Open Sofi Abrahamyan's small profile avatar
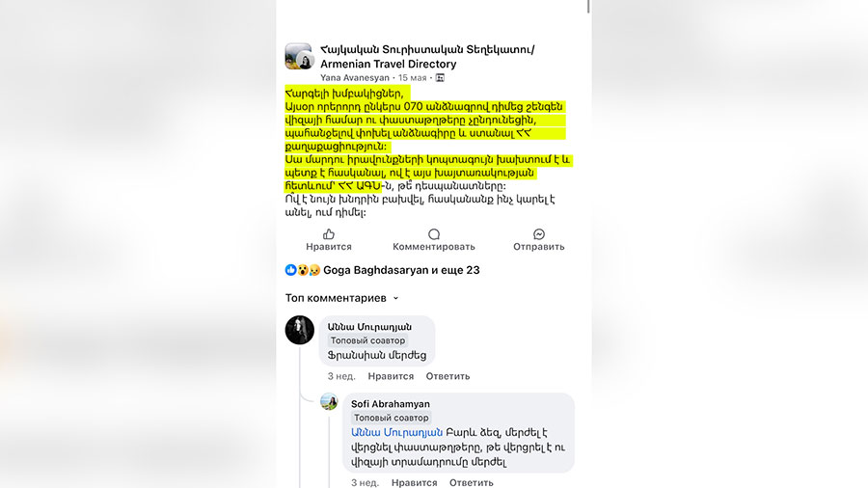Viewport: 868px width, 488px height. click(x=329, y=402)
